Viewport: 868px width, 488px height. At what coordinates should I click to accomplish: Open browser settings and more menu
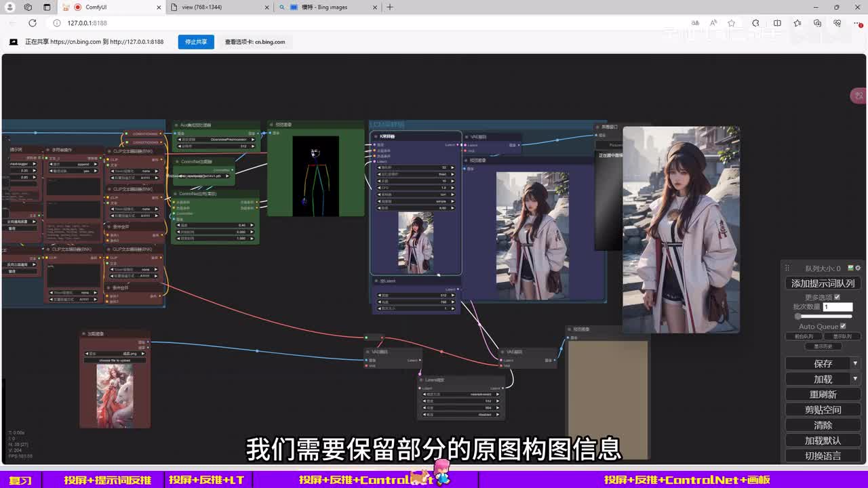857,23
